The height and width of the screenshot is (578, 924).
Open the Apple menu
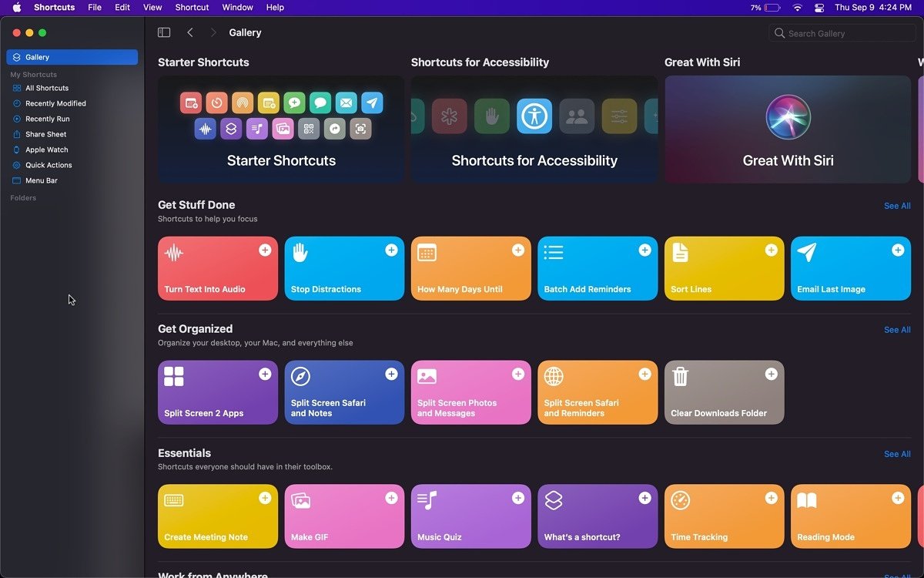(x=16, y=8)
